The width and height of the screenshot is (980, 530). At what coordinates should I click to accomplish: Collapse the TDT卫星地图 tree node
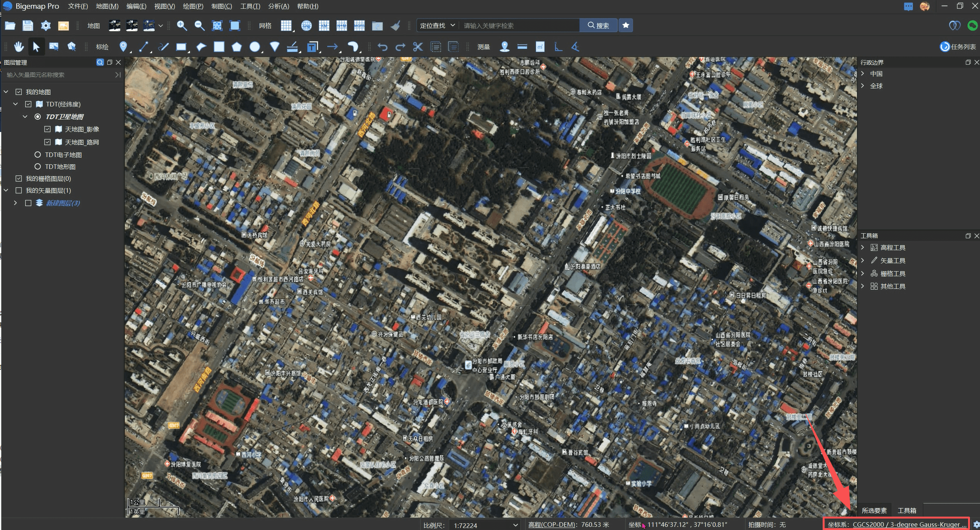25,117
